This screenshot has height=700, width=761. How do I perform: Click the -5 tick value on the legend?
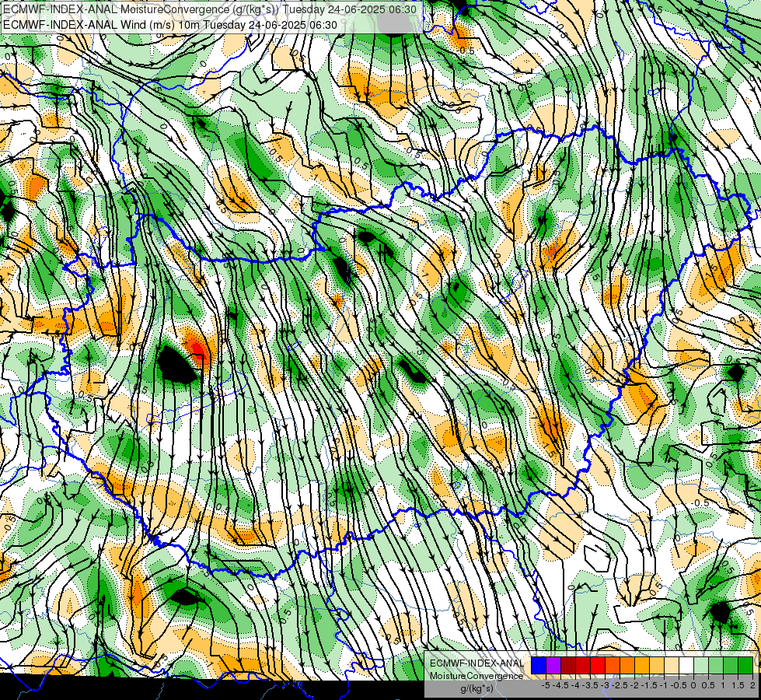coord(546,685)
